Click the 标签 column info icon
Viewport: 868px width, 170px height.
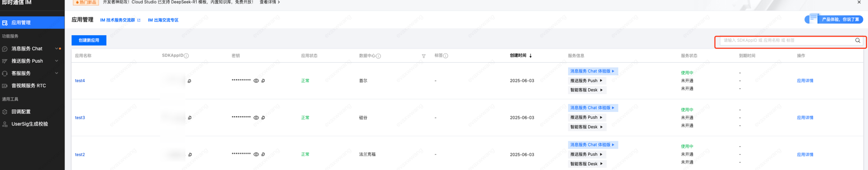[x=445, y=56]
